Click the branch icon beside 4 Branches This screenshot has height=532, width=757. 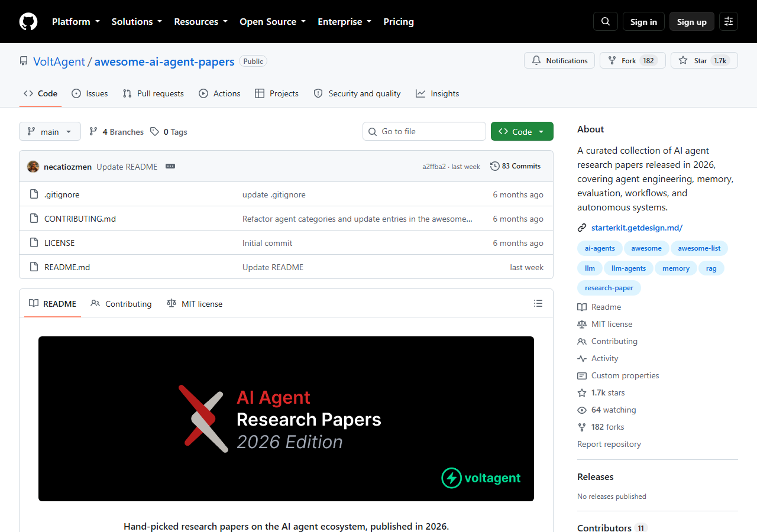coord(93,132)
